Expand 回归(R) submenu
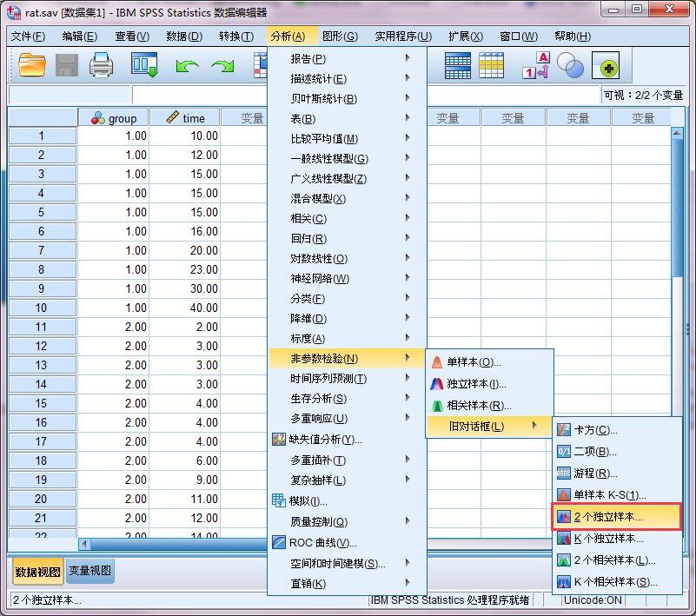The width and height of the screenshot is (696, 616). [x=347, y=238]
